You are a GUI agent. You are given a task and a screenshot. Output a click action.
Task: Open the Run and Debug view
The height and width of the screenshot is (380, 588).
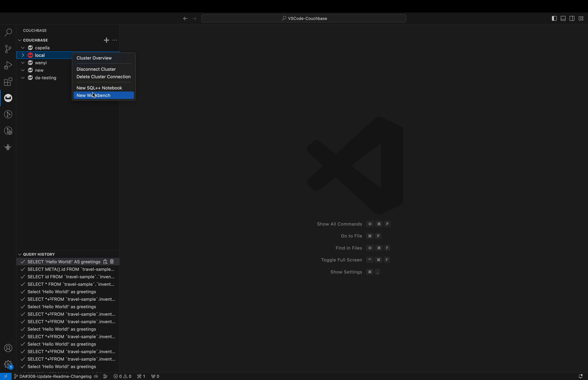(8, 65)
